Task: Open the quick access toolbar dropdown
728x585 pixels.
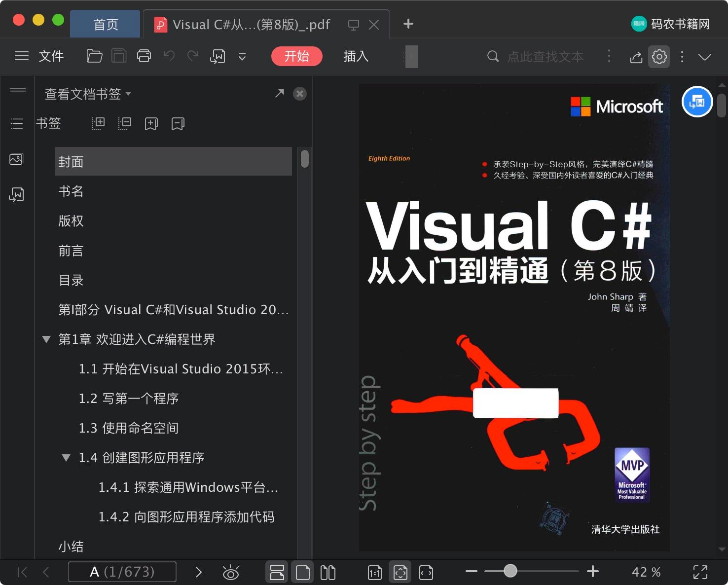Action: click(x=242, y=57)
